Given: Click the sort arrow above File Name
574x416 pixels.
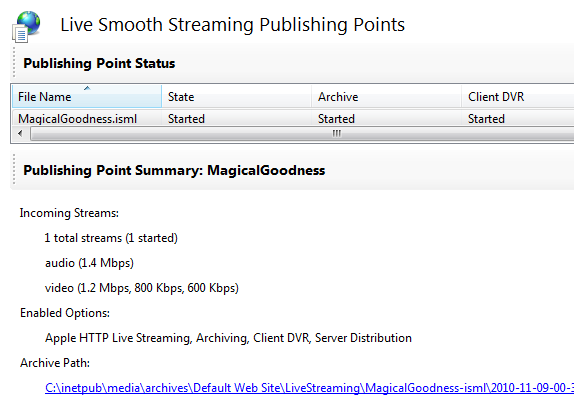Looking at the screenshot, I should 87,88.
